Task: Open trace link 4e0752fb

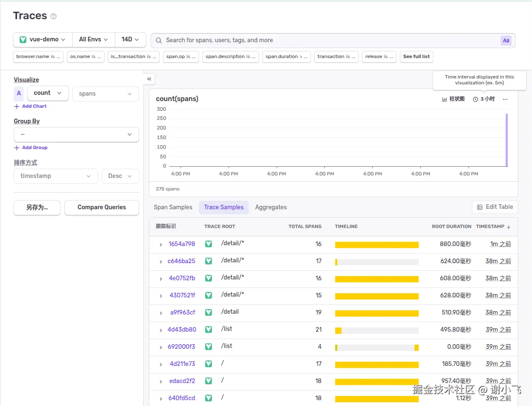Action: (x=182, y=278)
